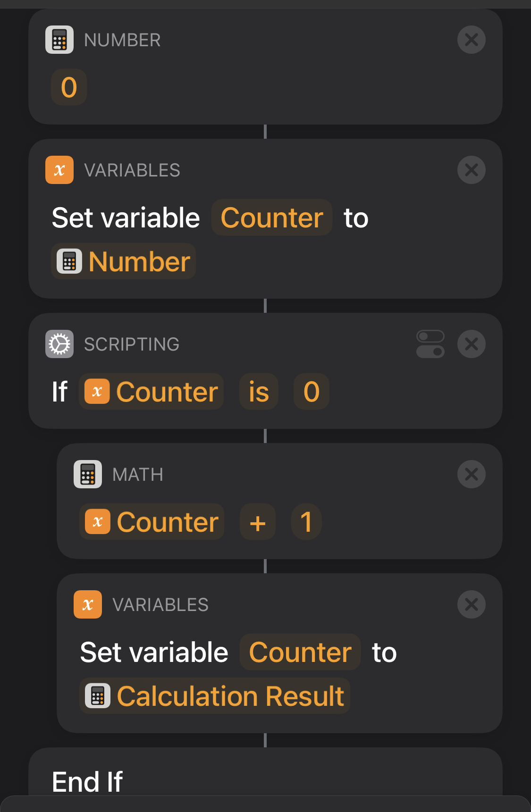
Task: Remove the Number action at top
Action: click(x=471, y=40)
